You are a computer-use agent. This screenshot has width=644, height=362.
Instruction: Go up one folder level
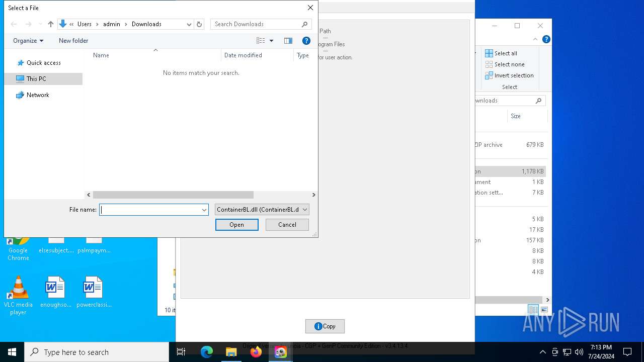point(51,24)
